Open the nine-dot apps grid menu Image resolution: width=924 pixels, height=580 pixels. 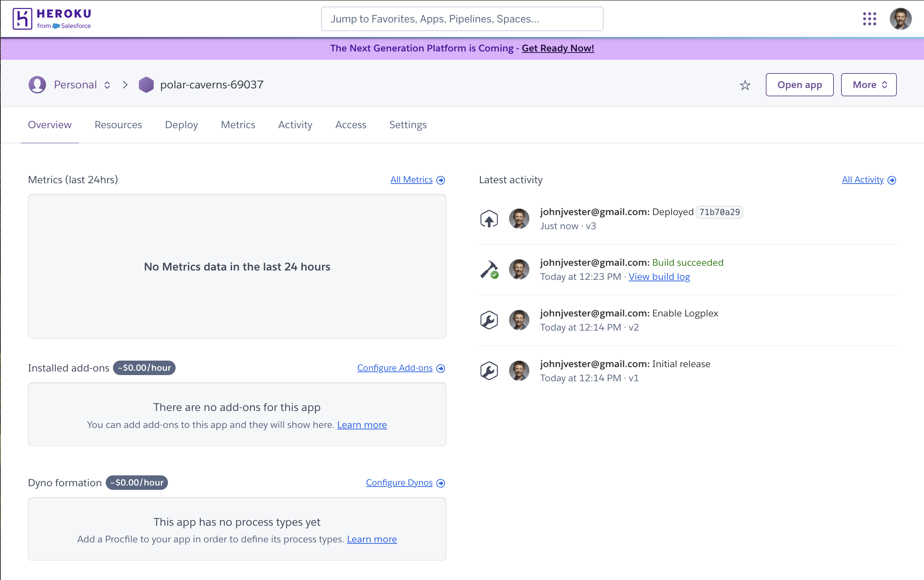point(869,19)
